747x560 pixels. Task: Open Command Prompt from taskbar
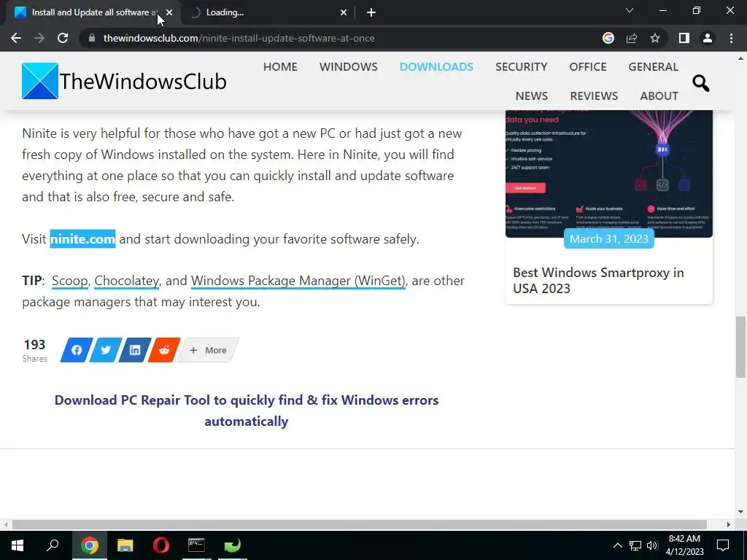pyautogui.click(x=196, y=545)
